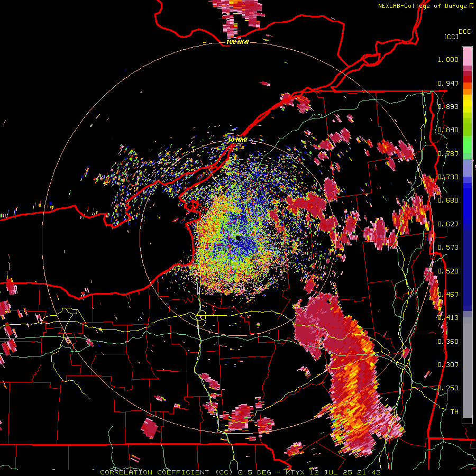This screenshot has width=476, height=476.
Task: Select the 1.000 scale value
Action: 448,59
